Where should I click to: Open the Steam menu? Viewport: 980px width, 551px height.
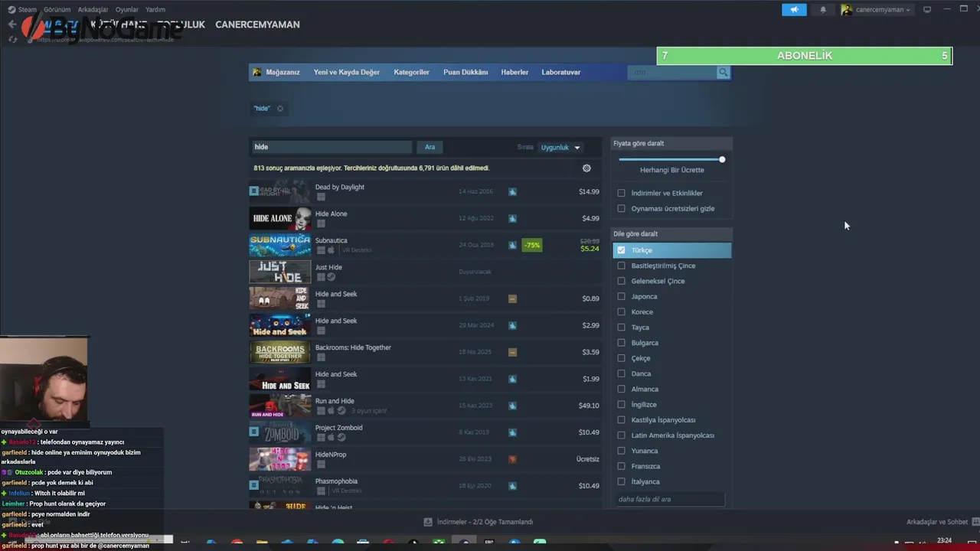click(x=28, y=10)
